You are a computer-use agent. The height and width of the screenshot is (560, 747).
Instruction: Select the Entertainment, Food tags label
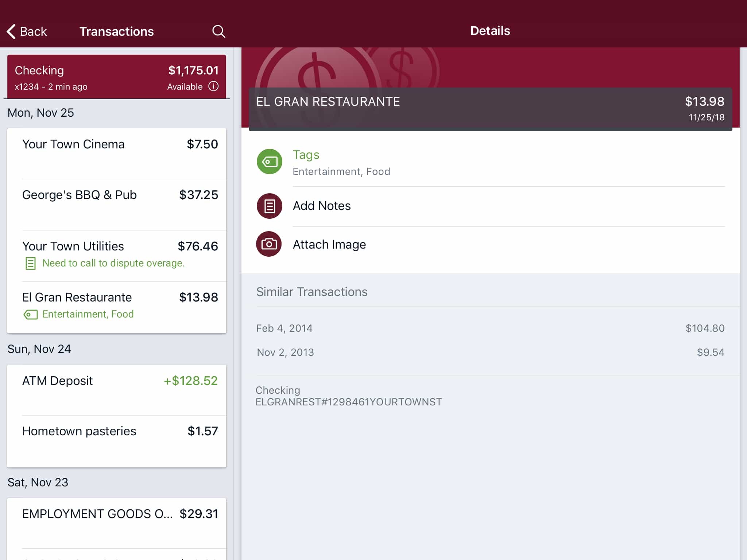pos(341,171)
